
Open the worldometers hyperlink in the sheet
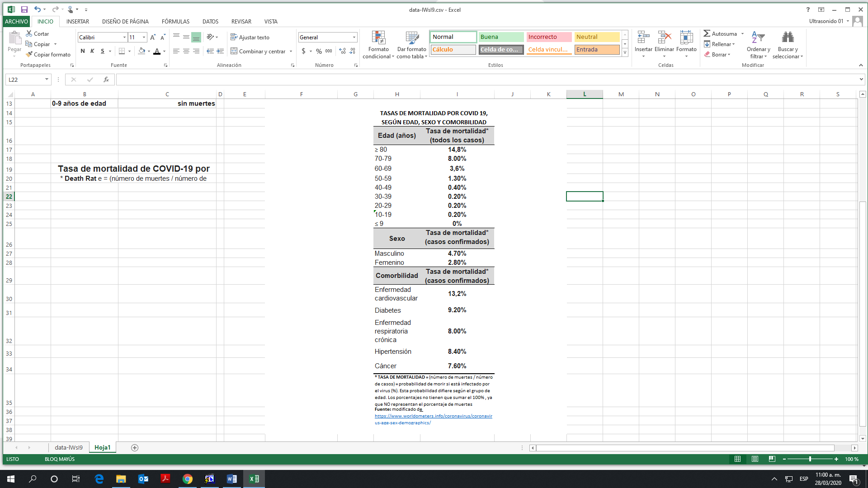pos(433,419)
